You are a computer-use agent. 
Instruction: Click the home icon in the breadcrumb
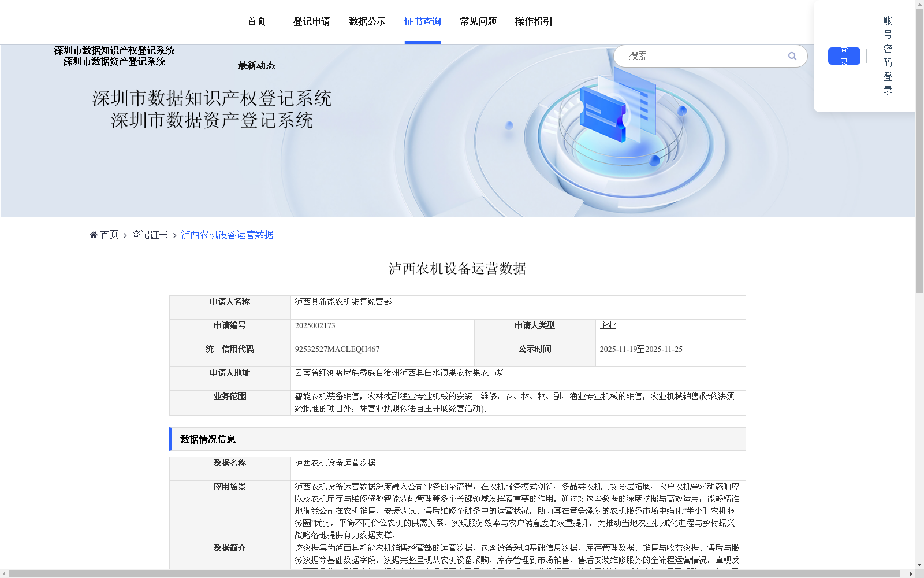pos(94,234)
